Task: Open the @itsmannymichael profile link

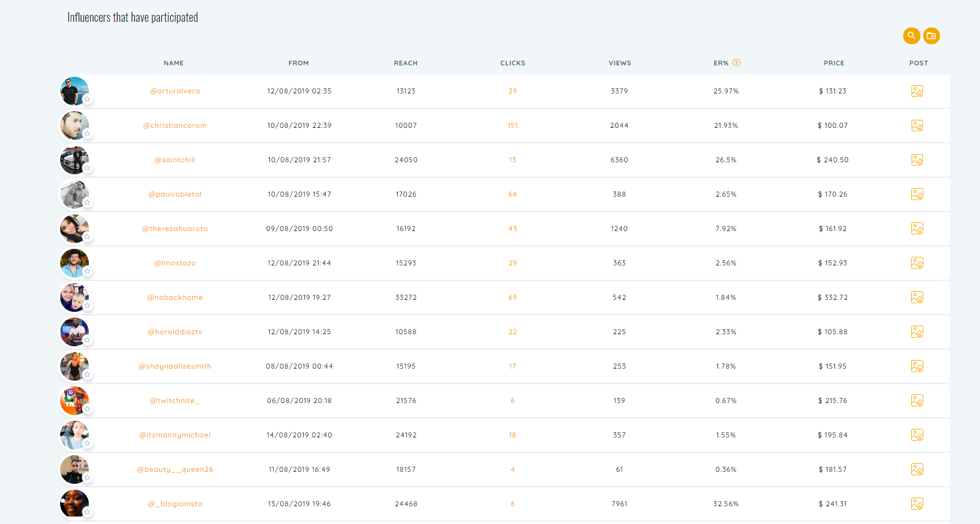Action: click(x=175, y=435)
